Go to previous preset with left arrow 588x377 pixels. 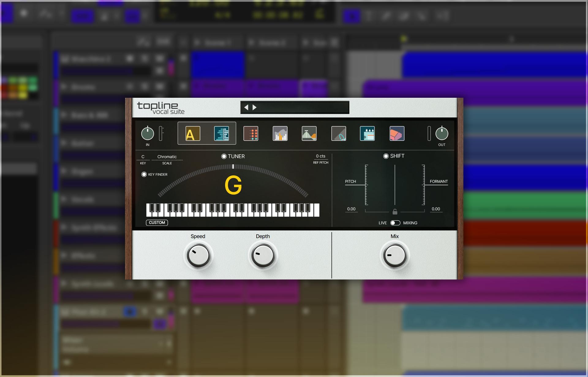pyautogui.click(x=246, y=107)
